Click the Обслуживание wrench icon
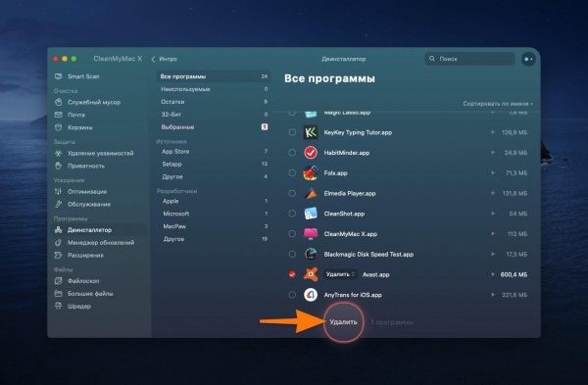588x385 pixels. click(58, 205)
